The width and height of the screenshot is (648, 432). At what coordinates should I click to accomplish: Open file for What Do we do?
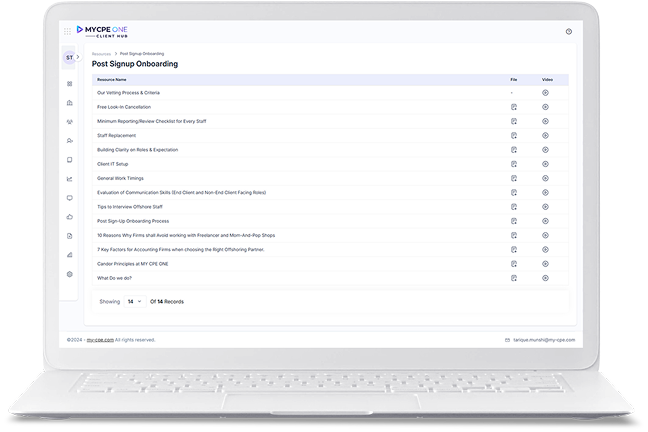coord(512,277)
